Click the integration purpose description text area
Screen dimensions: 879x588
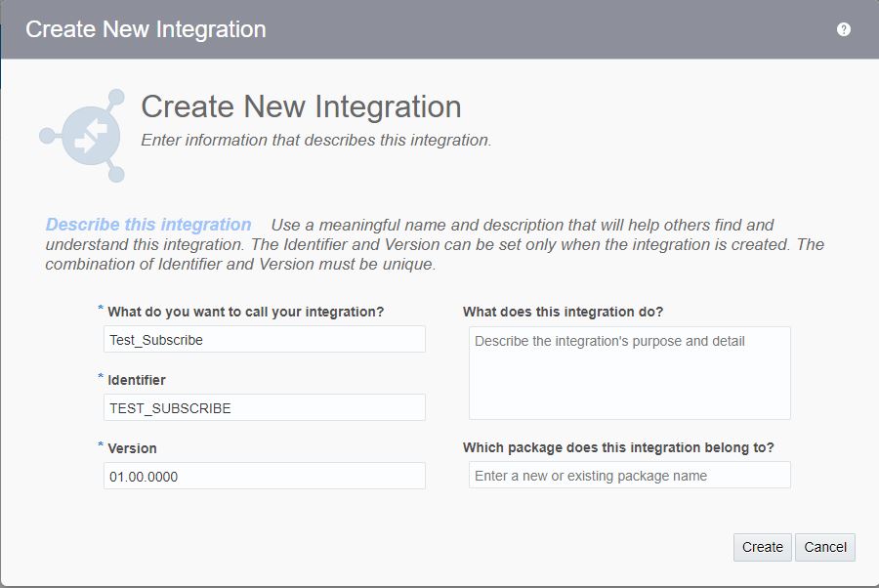point(630,373)
